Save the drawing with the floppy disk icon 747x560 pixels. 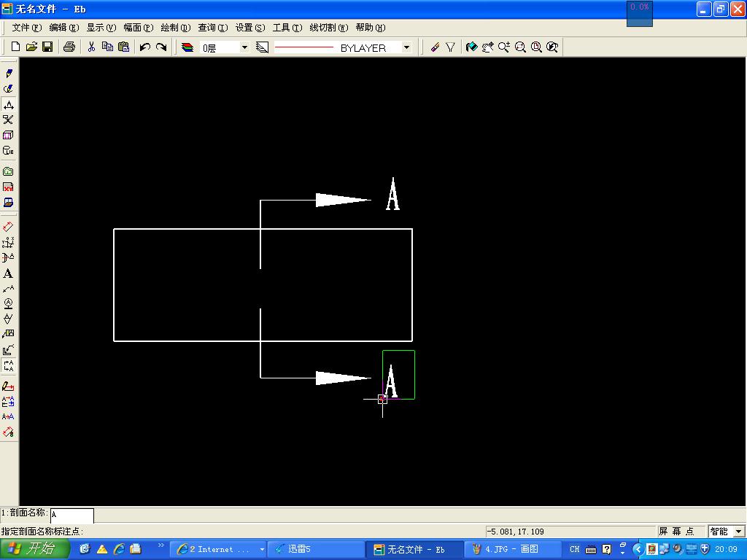tap(47, 47)
